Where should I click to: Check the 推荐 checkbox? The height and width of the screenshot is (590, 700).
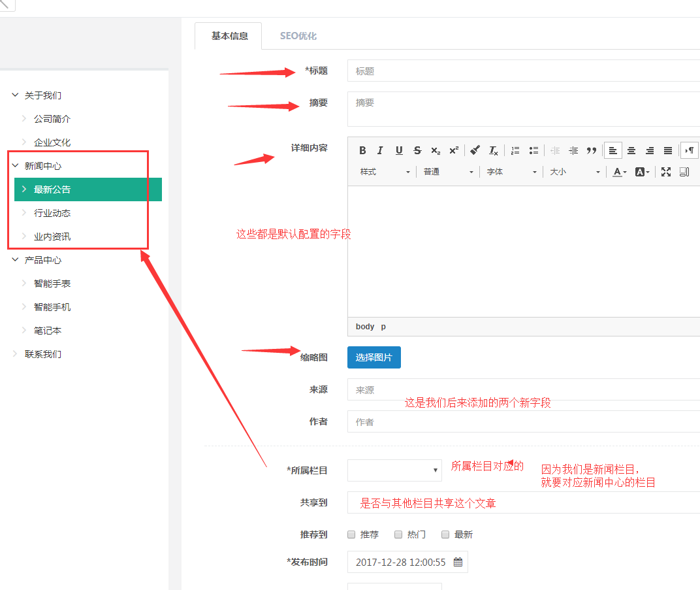pyautogui.click(x=351, y=534)
